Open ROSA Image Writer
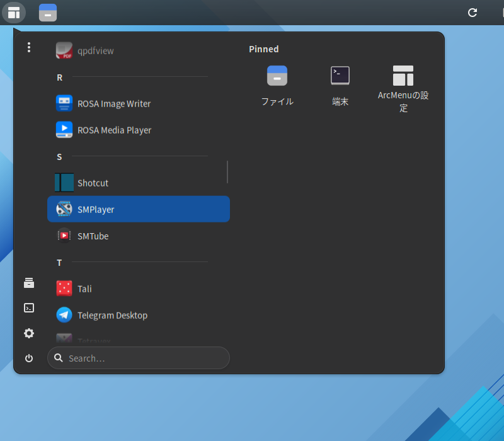Image resolution: width=504 pixels, height=441 pixels. pos(139,103)
